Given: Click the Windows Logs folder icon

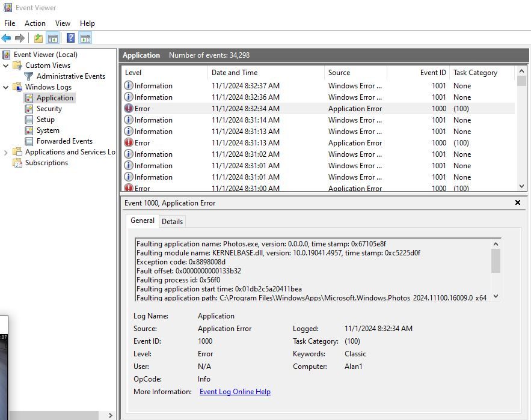Looking at the screenshot, I should coord(17,87).
